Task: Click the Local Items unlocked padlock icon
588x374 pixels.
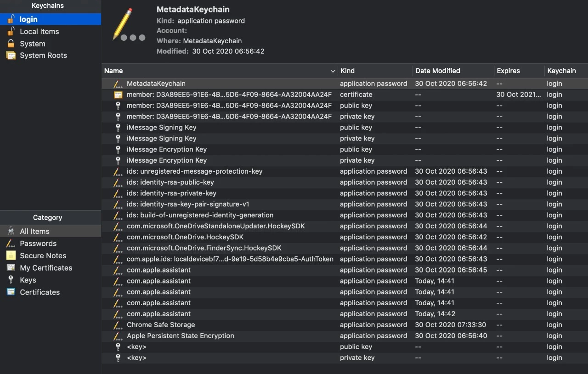Action: pos(11,31)
